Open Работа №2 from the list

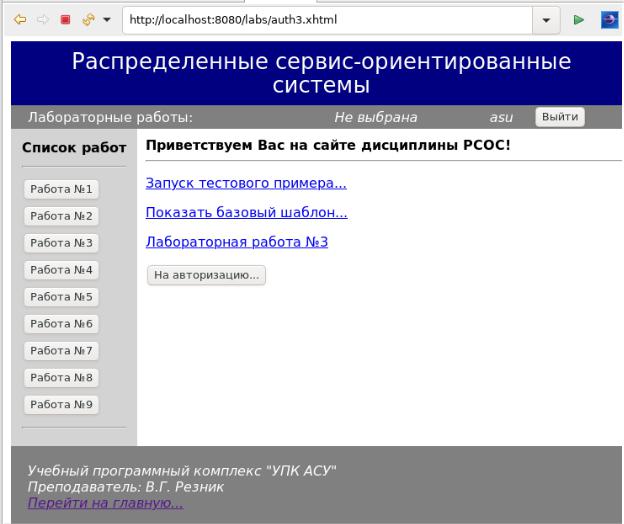click(61, 216)
